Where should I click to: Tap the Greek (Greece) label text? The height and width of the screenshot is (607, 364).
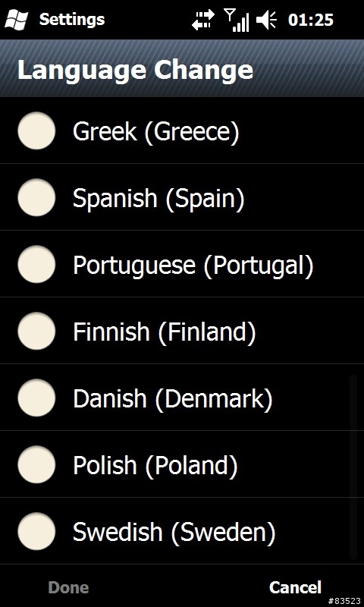156,131
